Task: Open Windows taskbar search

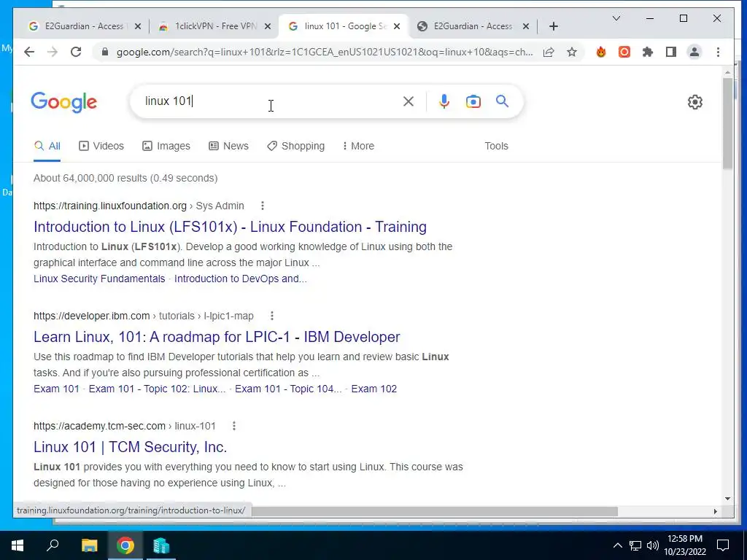Action: pos(53,545)
